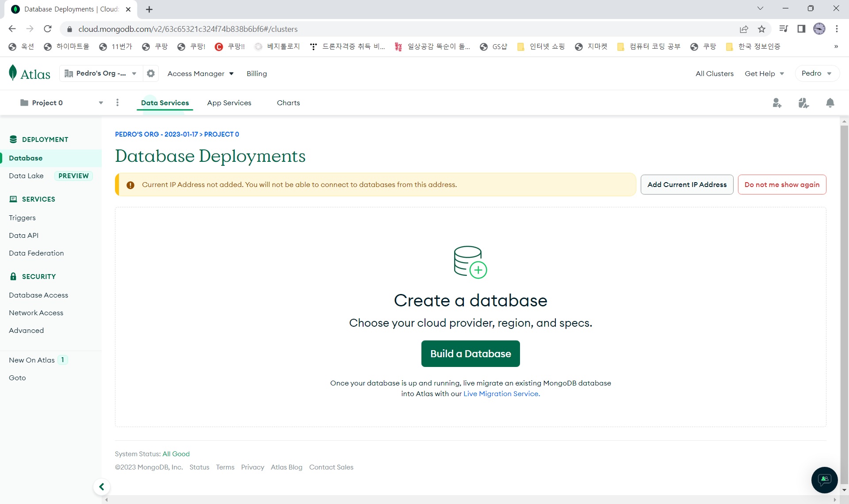This screenshot has width=849, height=504.
Task: Open Terms footer link
Action: coord(225,467)
